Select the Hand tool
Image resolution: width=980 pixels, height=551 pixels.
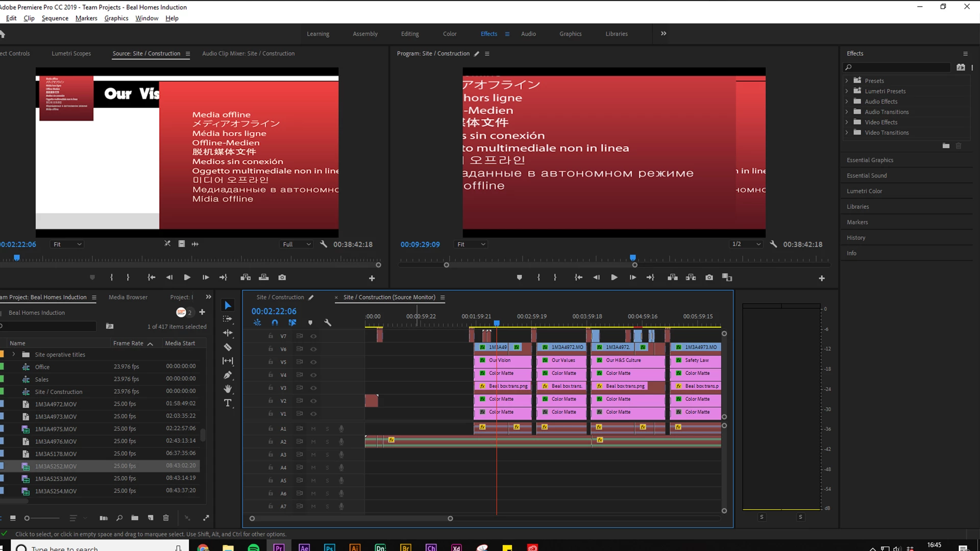click(228, 389)
